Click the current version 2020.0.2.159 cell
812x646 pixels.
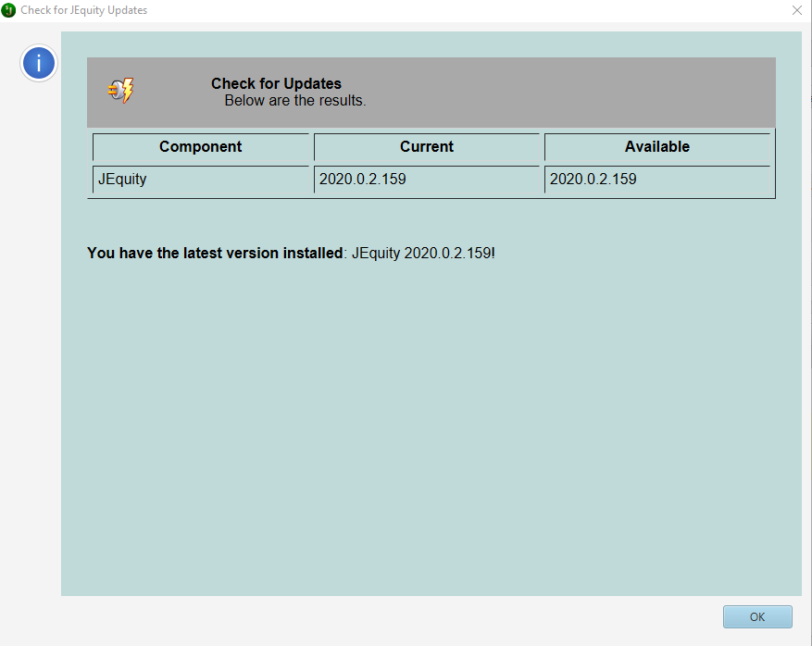coord(427,180)
